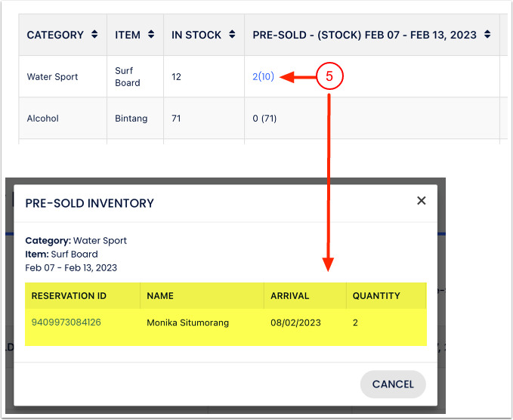Close the Pre-Sold Inventory dialog with X
This screenshot has height=420, width=513.
(422, 201)
